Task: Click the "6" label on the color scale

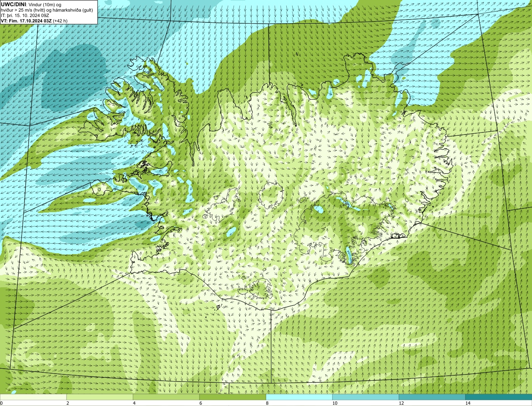Action: click(x=200, y=403)
